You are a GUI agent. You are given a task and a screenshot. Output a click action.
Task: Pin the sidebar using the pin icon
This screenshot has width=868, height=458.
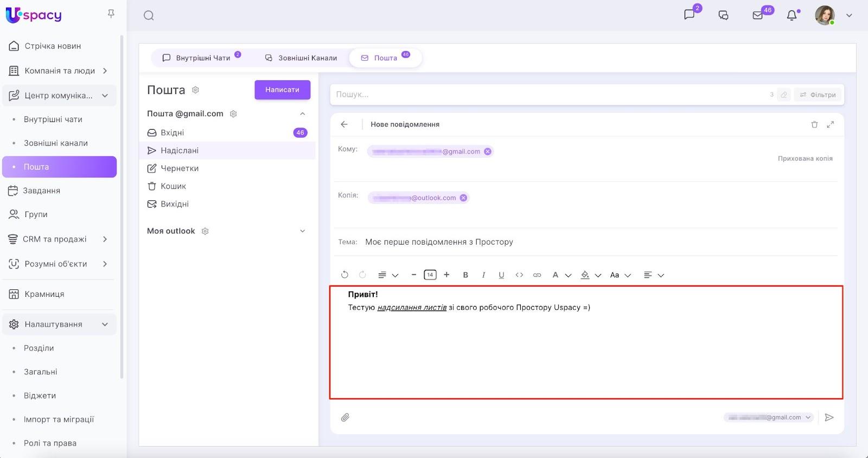pyautogui.click(x=111, y=14)
